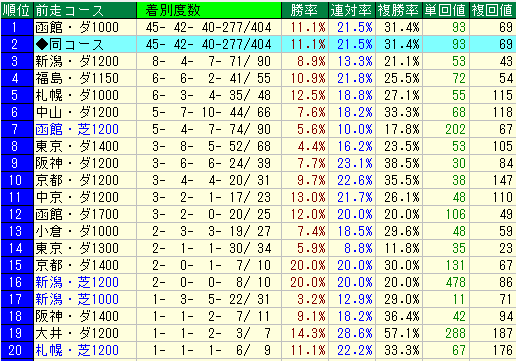Select the 東京・ダ1300 course cell

coord(85,248)
